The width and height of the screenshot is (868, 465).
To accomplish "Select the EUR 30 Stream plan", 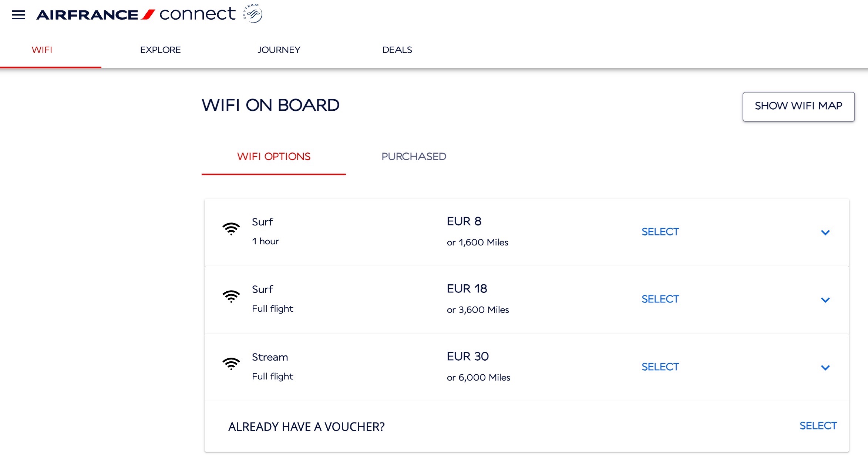I will pos(660,367).
